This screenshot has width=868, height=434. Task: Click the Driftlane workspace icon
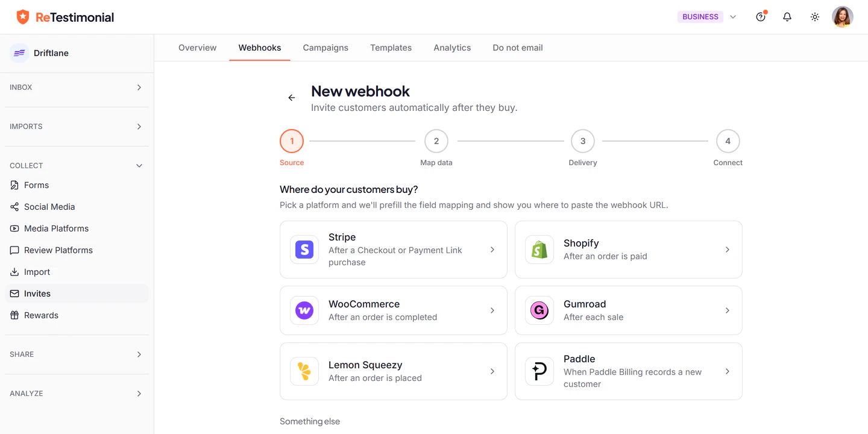19,53
